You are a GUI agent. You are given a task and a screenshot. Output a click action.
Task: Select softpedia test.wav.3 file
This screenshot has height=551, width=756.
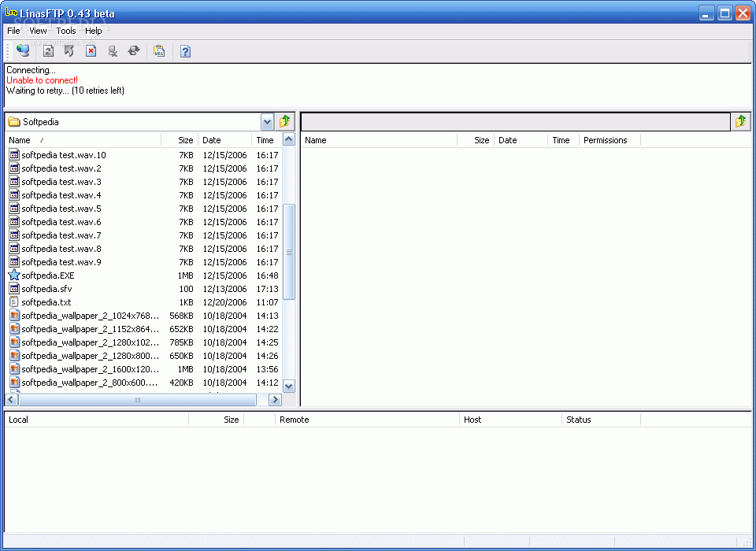(61, 182)
